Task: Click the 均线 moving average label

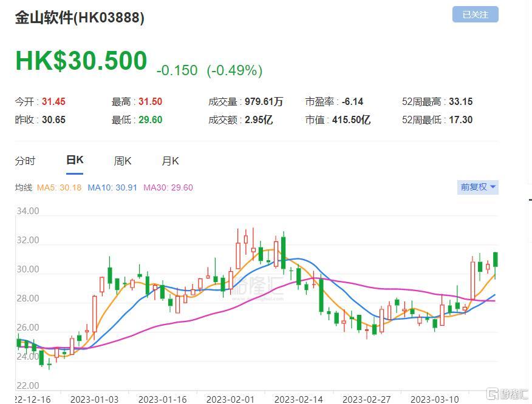Action: point(24,187)
